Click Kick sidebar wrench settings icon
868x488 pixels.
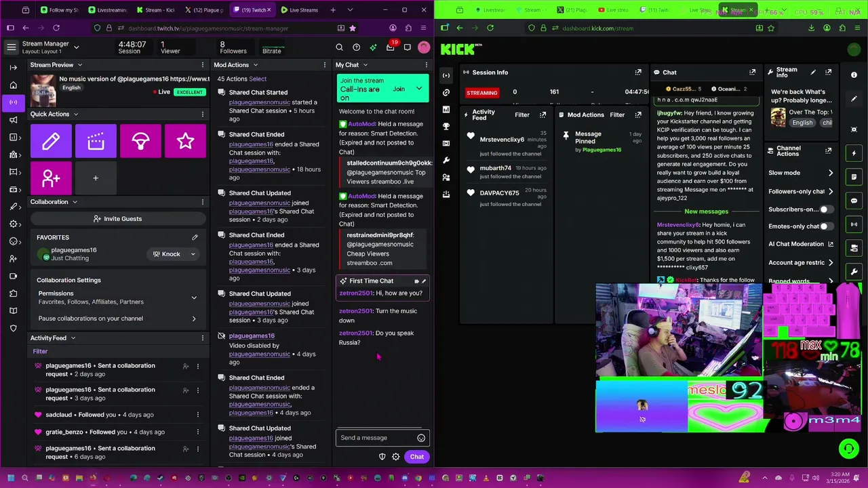(x=446, y=160)
